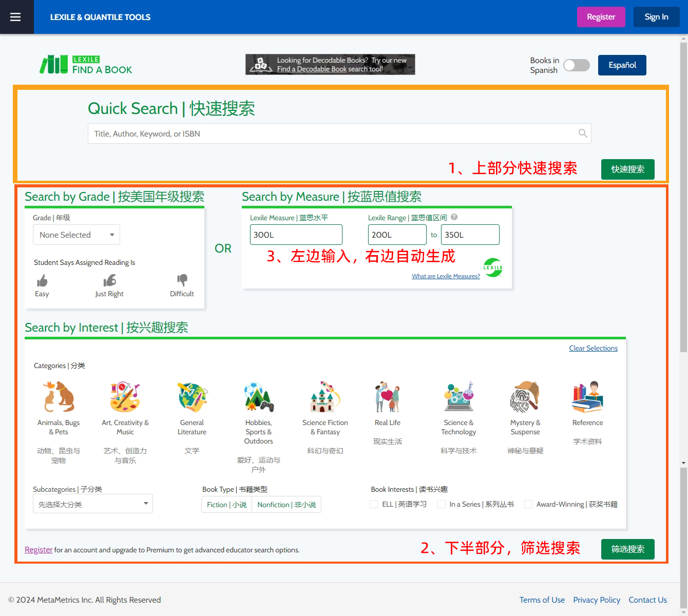Tick the In a Series checkbox
Image resolution: width=688 pixels, height=616 pixels.
(441, 504)
